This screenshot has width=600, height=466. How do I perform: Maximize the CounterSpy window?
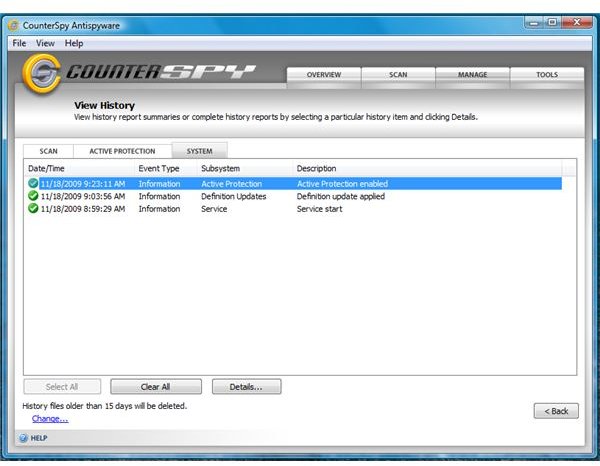552,22
